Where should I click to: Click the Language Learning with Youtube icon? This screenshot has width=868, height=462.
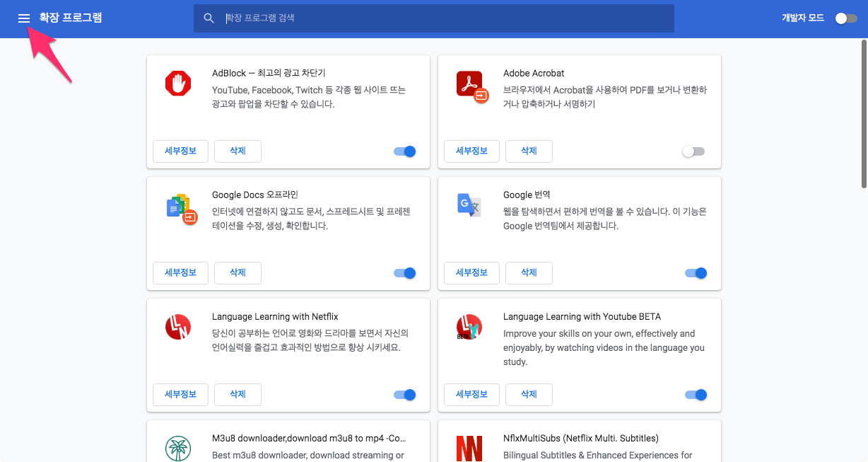tap(469, 327)
